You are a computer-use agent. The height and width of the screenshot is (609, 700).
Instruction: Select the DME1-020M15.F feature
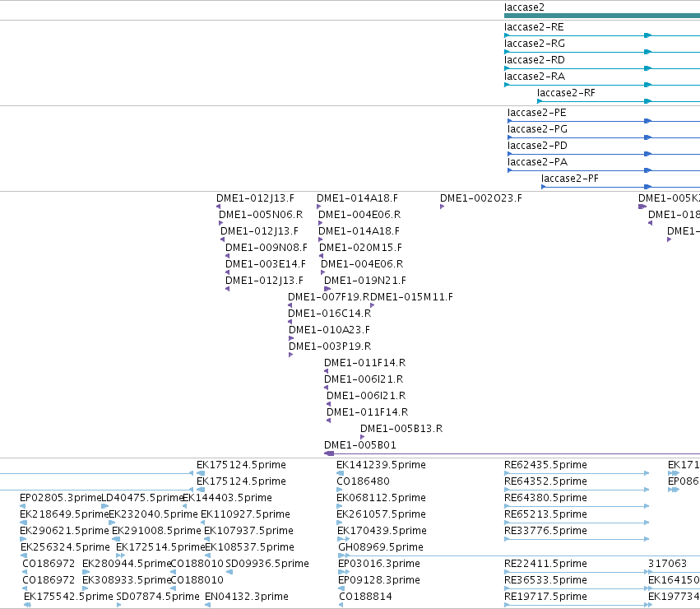coord(360,248)
